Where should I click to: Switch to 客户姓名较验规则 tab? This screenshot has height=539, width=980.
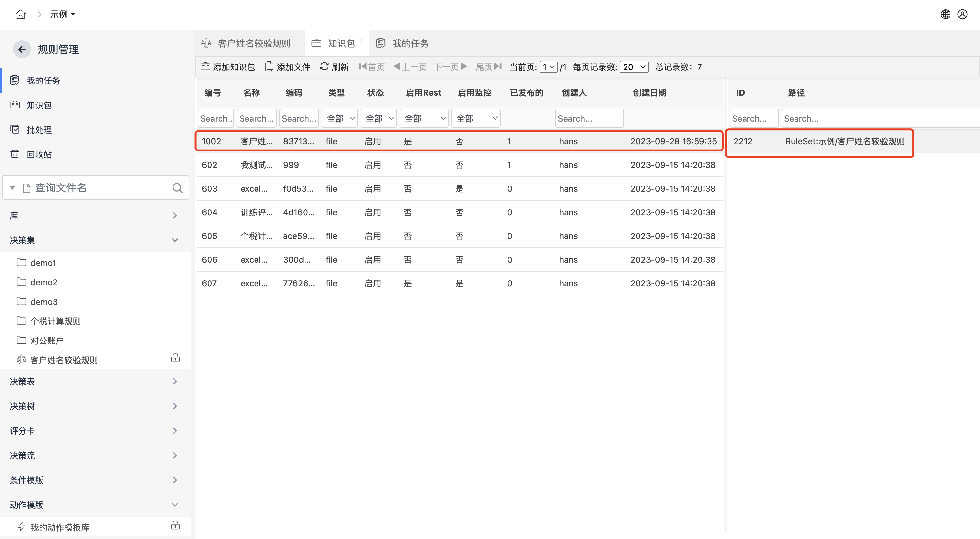[x=254, y=43]
